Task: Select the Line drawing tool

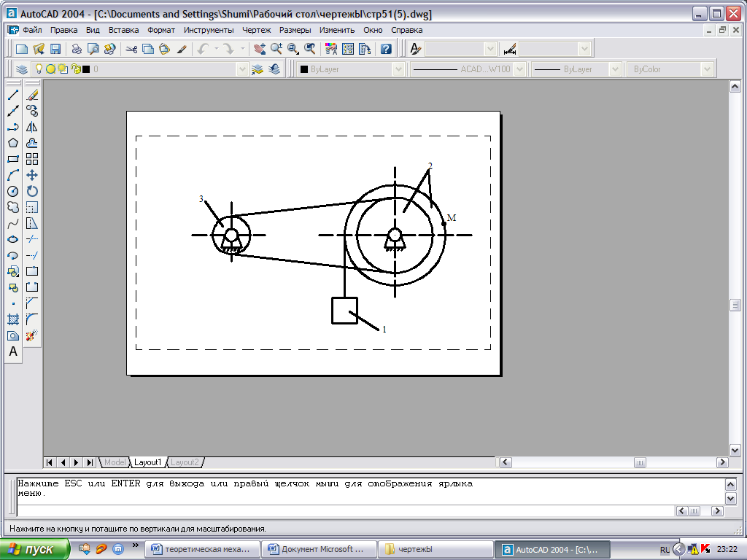Action: click(13, 96)
